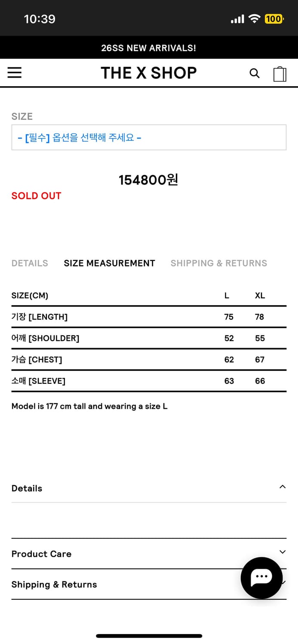Image resolution: width=298 pixels, height=644 pixels.
Task: Open the shopping bag cart
Action: click(280, 74)
